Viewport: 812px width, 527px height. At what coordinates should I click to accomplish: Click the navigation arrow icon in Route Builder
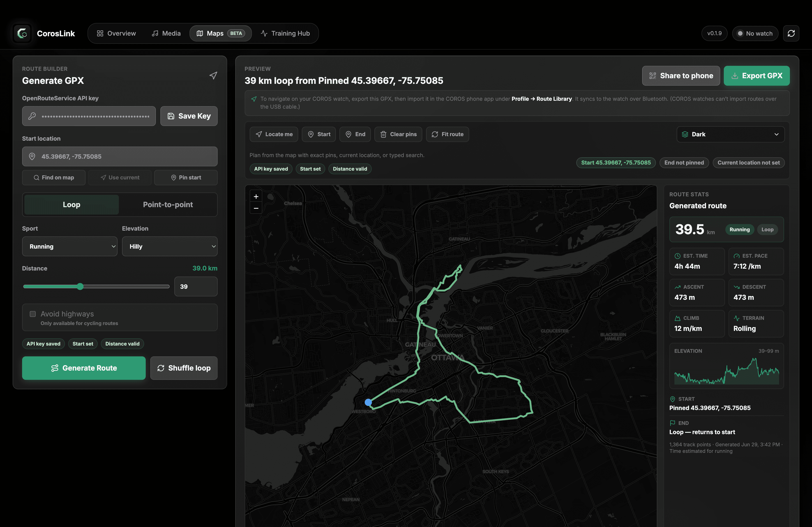pyautogui.click(x=213, y=75)
